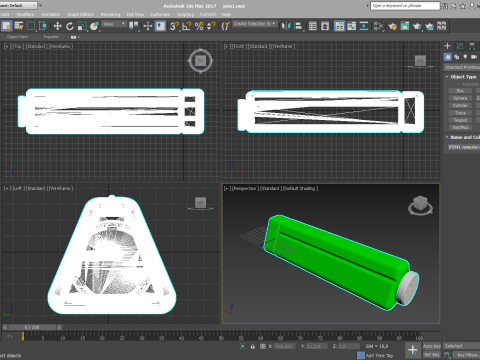The image size is (480, 360).
Task: Open Schematic View
Action: [x=364, y=26]
